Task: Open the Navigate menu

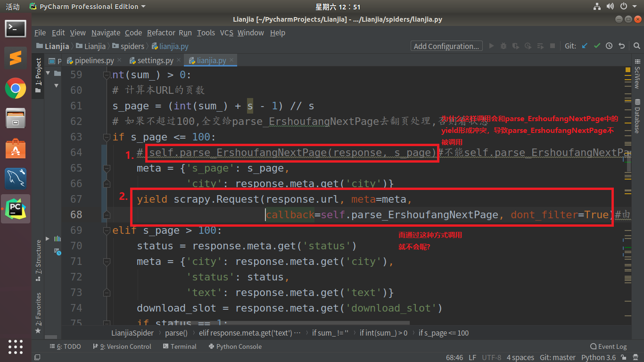Action: point(106,33)
